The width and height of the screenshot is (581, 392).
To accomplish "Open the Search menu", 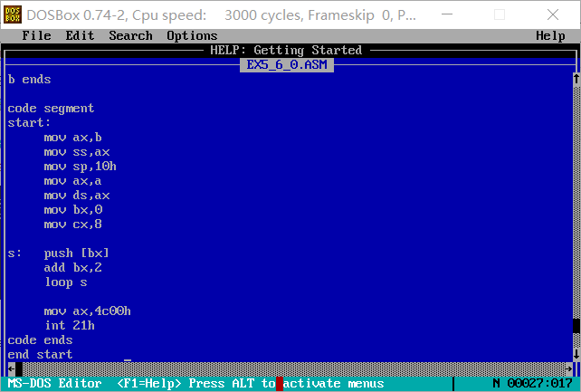I will pyautogui.click(x=130, y=35).
